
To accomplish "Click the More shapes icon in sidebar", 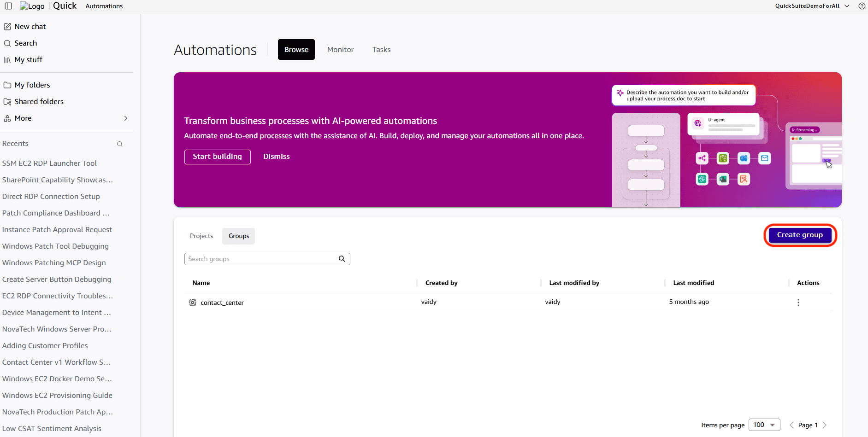I will pyautogui.click(x=7, y=118).
